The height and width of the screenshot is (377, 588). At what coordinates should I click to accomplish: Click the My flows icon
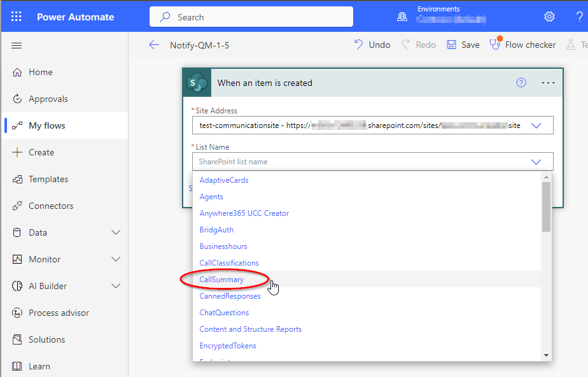pyautogui.click(x=17, y=125)
